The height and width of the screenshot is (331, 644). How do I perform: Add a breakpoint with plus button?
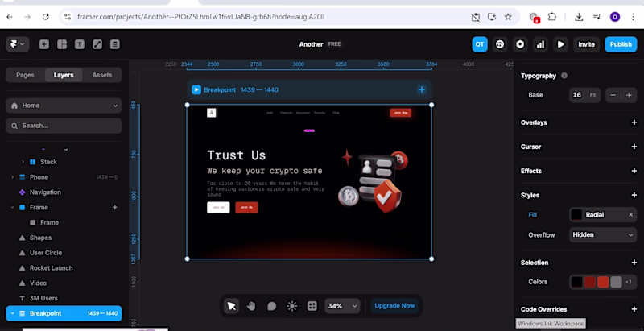(421, 89)
